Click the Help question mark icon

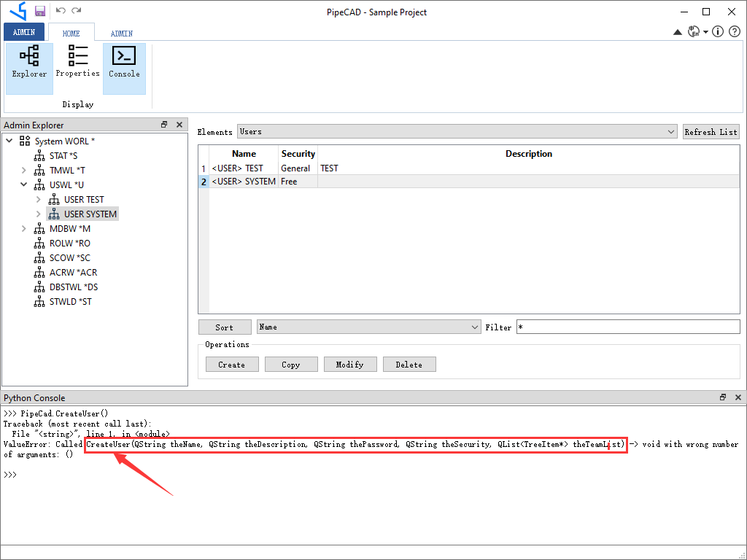[734, 31]
